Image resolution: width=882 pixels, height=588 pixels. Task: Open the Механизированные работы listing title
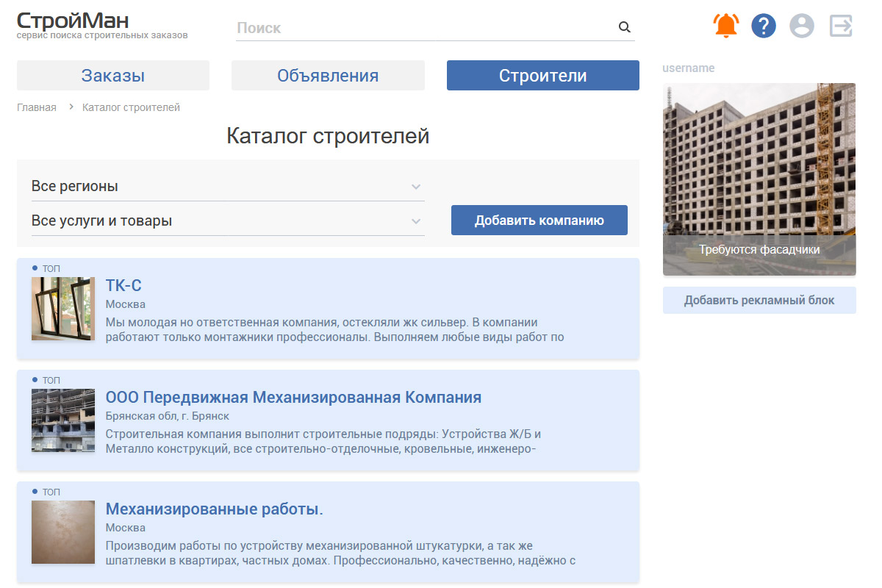215,509
